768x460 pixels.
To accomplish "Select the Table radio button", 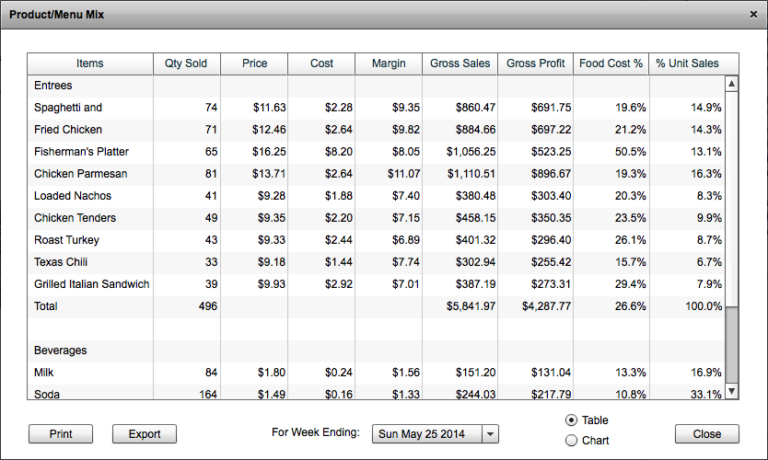I will (571, 420).
